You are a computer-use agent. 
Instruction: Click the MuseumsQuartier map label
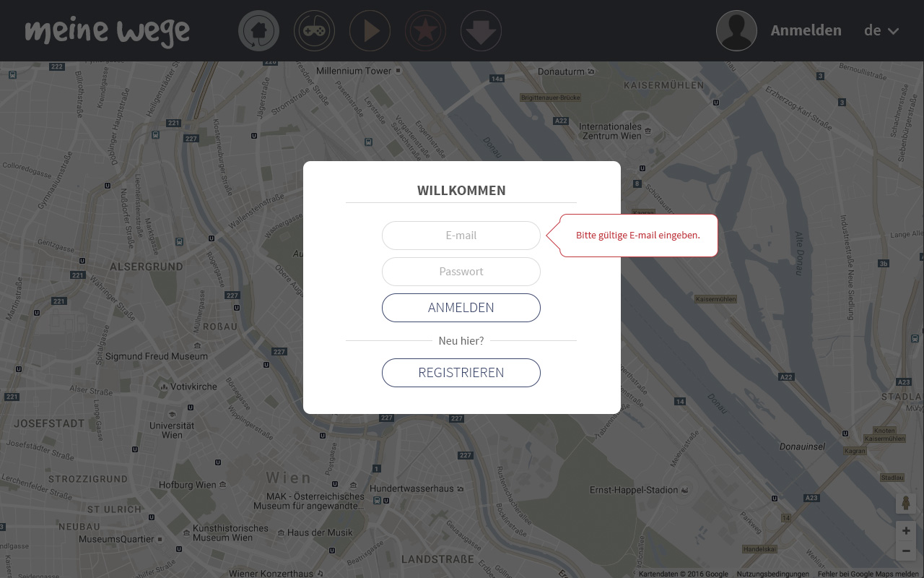click(x=116, y=539)
